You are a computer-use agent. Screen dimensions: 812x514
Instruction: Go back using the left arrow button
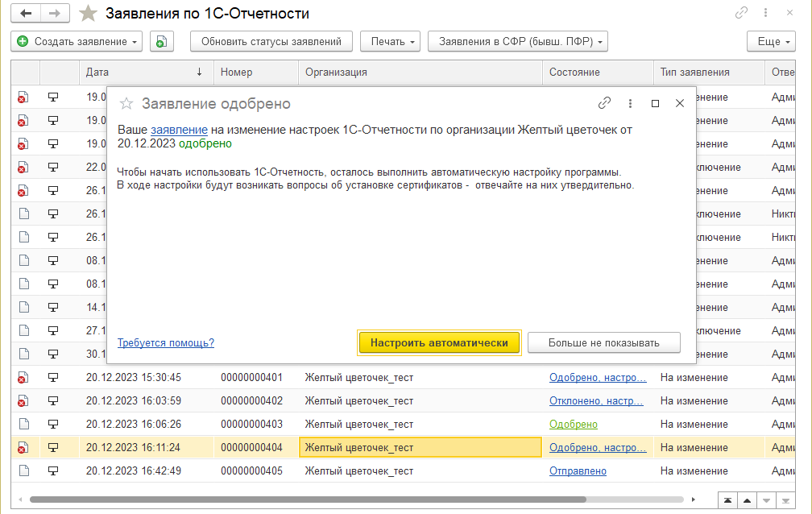click(x=26, y=14)
